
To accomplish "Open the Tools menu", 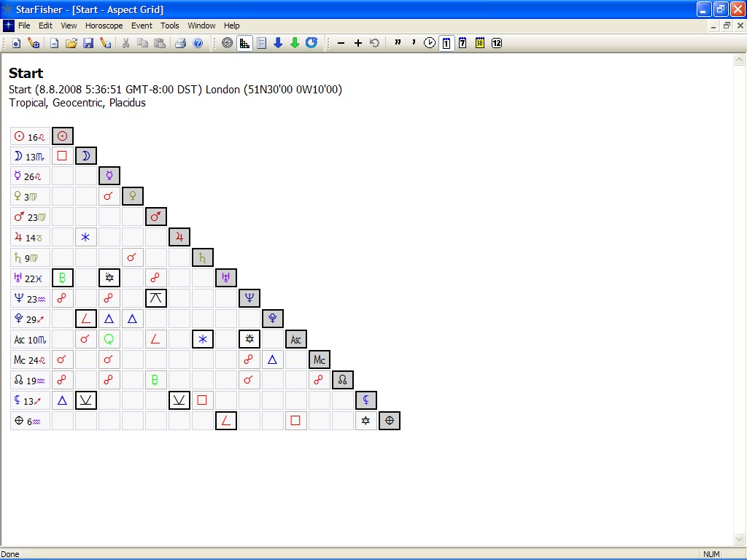I will [169, 26].
